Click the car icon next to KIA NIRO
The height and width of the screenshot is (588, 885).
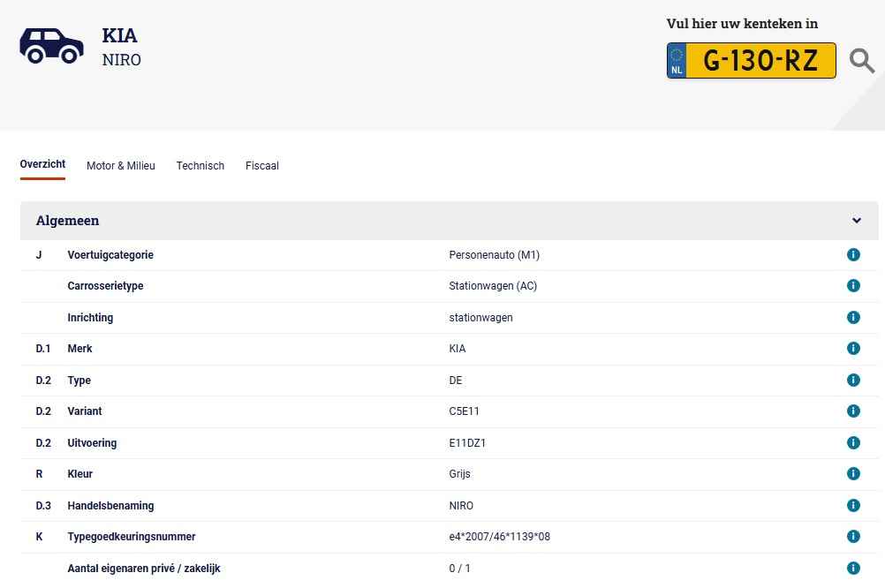coord(51,46)
